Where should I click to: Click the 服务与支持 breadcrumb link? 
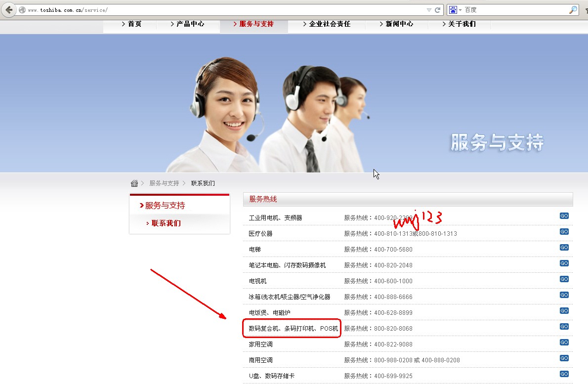tap(164, 183)
